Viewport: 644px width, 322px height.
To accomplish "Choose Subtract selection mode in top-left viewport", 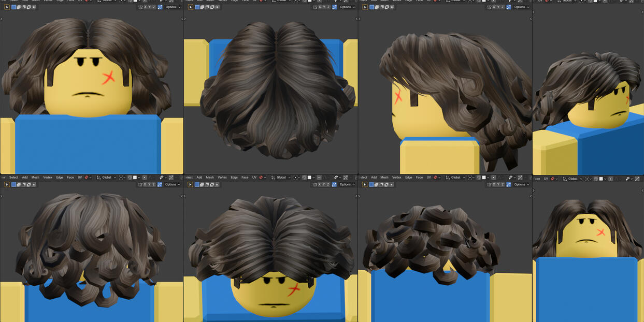I will point(23,7).
